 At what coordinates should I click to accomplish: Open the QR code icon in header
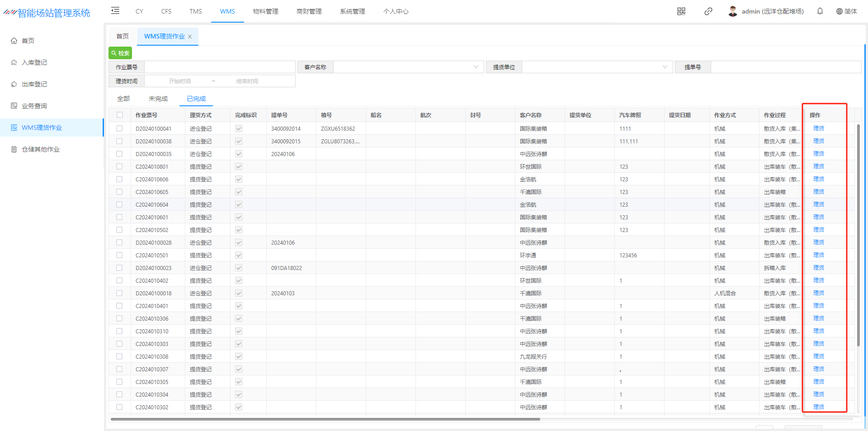681,11
